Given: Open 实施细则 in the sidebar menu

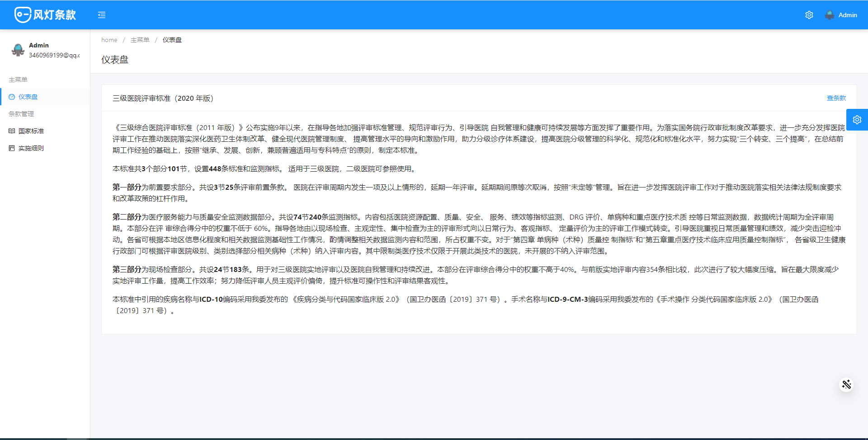Looking at the screenshot, I should tap(45, 148).
